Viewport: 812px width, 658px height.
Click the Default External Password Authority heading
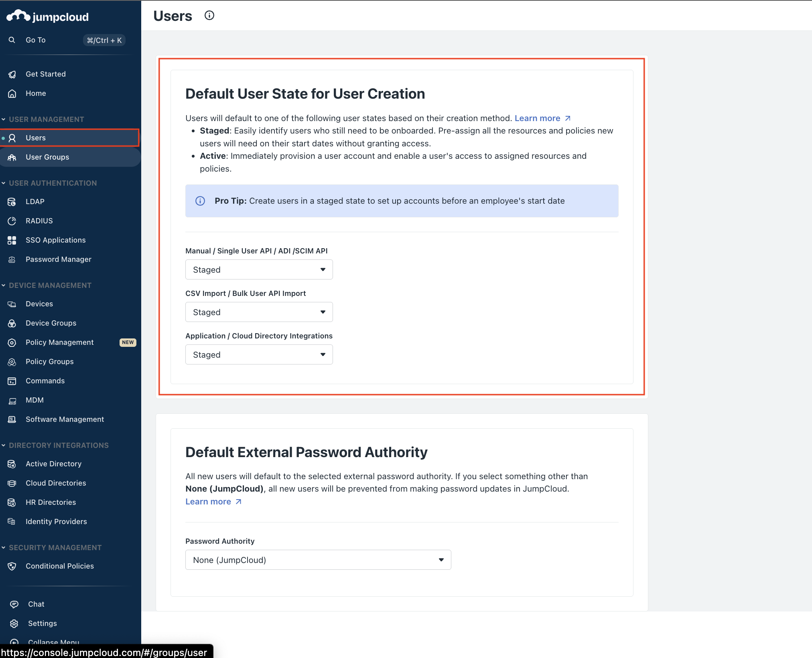coord(307,452)
